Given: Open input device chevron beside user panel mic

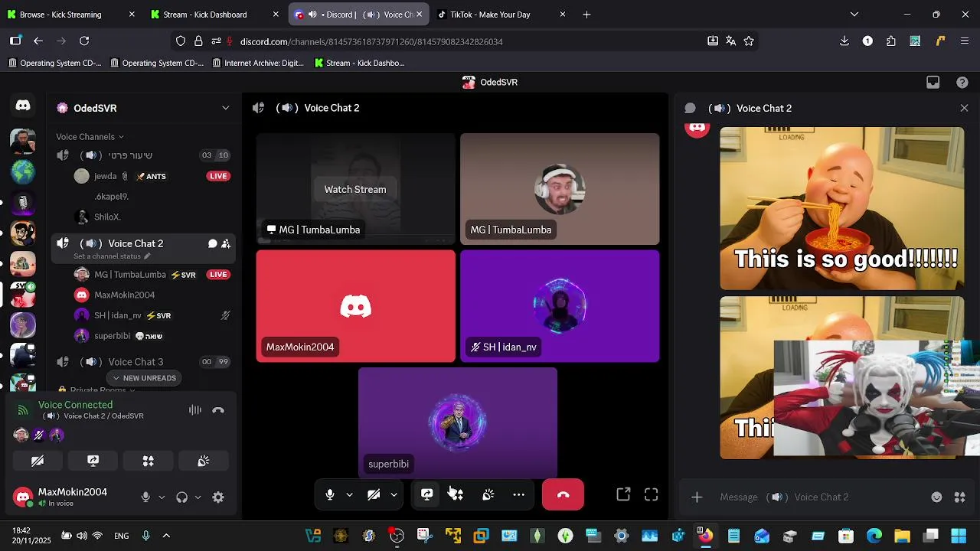Looking at the screenshot, I should 162,497.
